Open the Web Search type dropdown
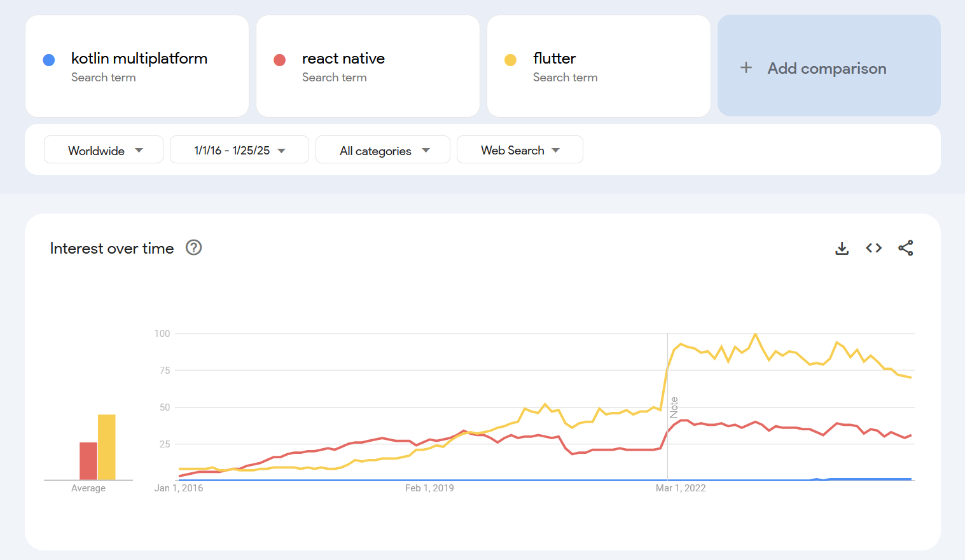 tap(520, 149)
